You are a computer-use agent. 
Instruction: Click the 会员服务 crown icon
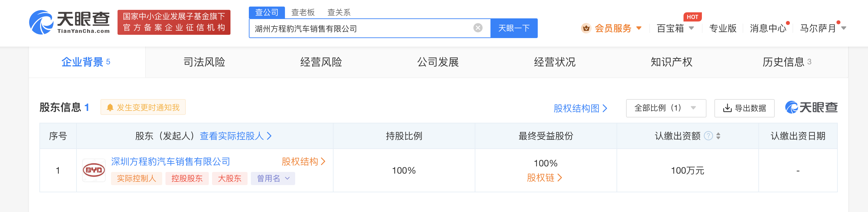(x=586, y=28)
